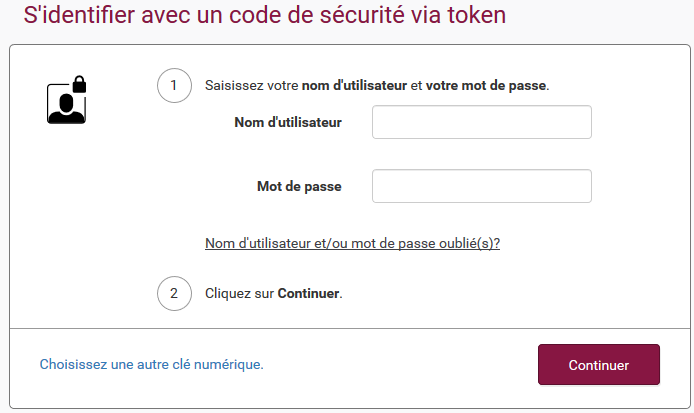Click the "Nom d'utilisateur" field label
The width and height of the screenshot is (694, 413).
(288, 122)
